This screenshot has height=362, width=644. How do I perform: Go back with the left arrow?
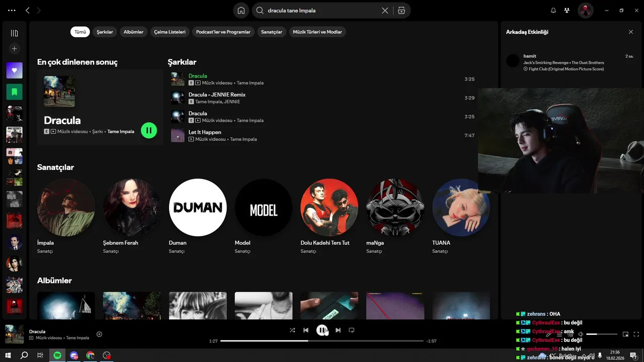coord(28,11)
